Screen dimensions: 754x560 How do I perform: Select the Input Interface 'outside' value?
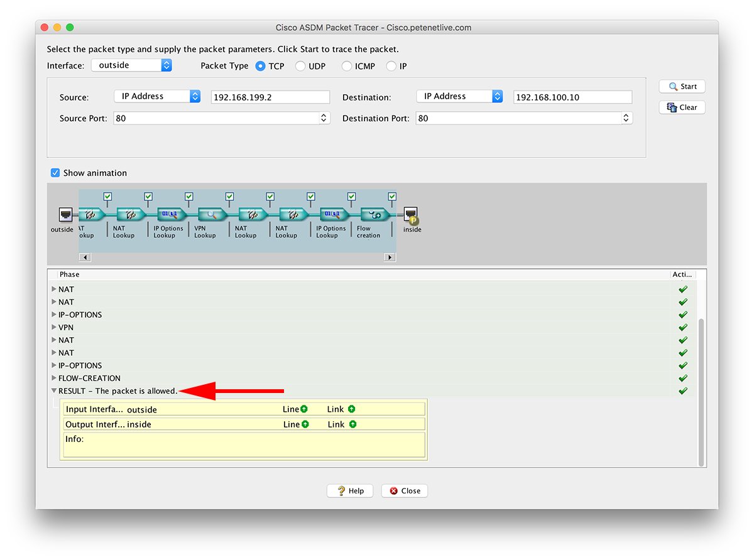pyautogui.click(x=142, y=409)
